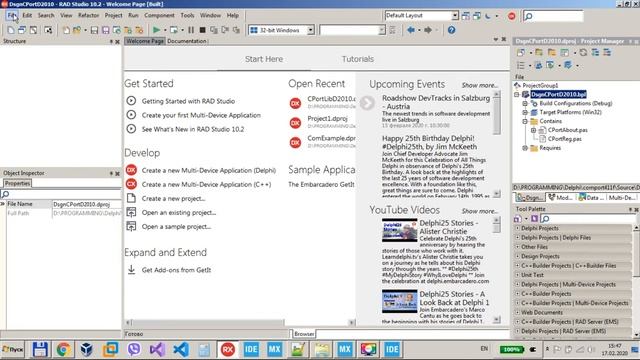Expand the Build Configurations (Debug) node
640x360 pixels.
pyautogui.click(x=525, y=103)
